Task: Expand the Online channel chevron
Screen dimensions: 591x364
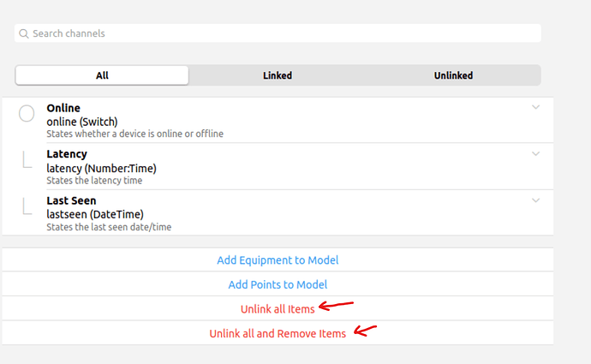Action: pyautogui.click(x=536, y=107)
